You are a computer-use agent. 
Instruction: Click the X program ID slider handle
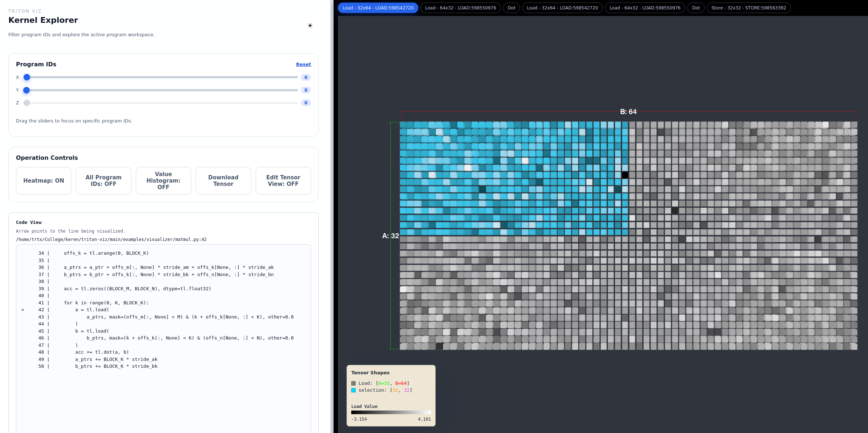coord(27,77)
